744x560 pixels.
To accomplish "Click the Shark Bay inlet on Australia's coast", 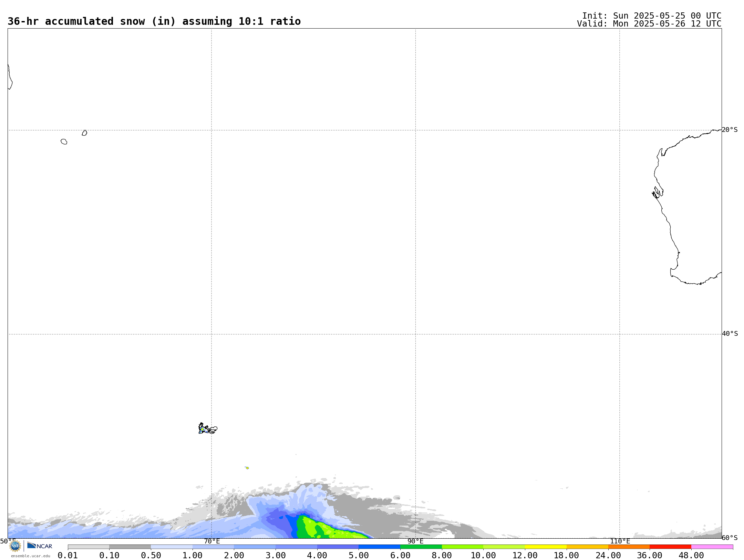I will click(658, 192).
